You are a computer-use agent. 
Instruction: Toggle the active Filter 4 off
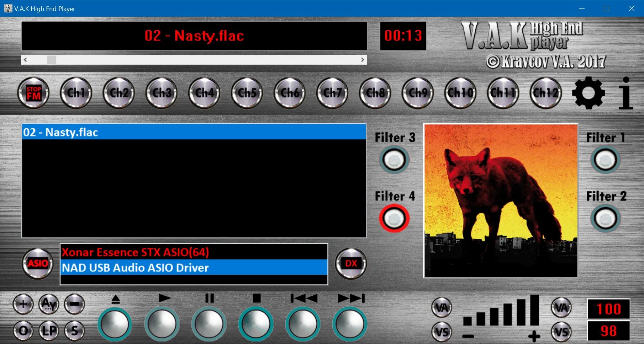click(394, 219)
